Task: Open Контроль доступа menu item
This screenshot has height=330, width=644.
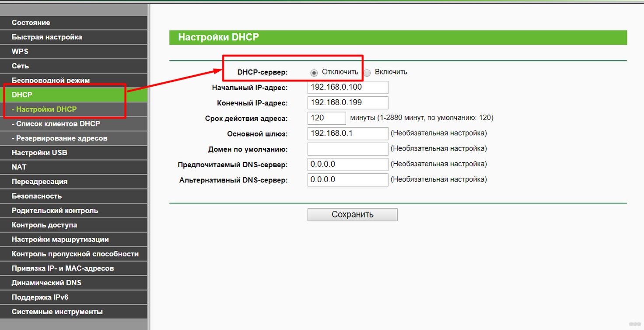Action: (x=73, y=225)
